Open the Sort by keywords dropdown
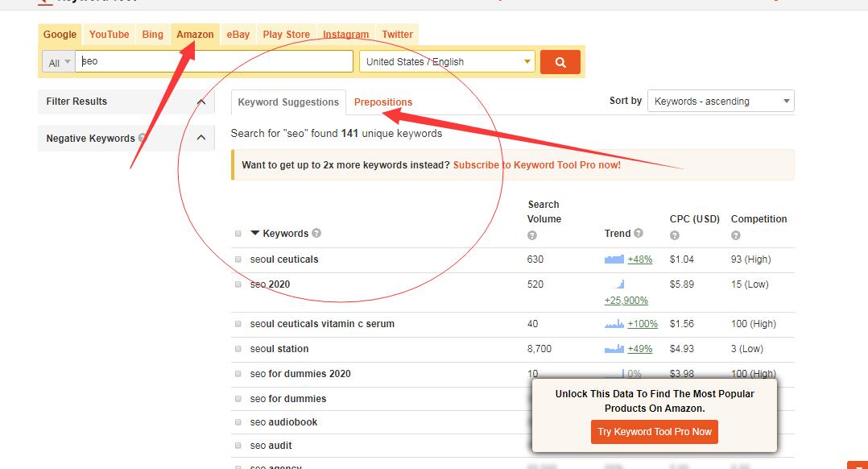Image resolution: width=868 pixels, height=469 pixels. (720, 100)
